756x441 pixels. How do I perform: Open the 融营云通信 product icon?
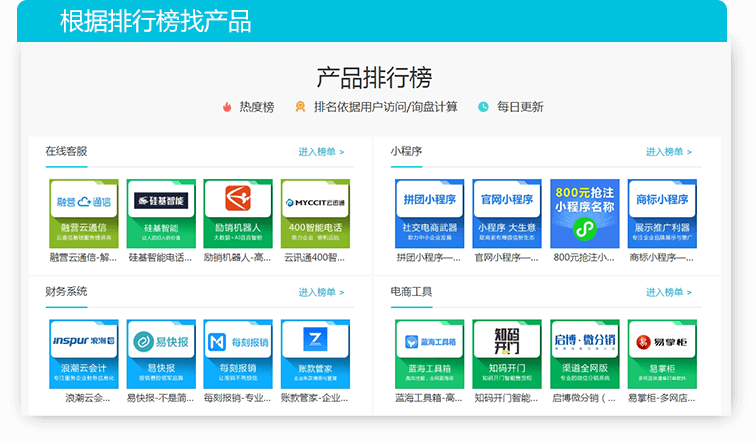click(x=84, y=213)
